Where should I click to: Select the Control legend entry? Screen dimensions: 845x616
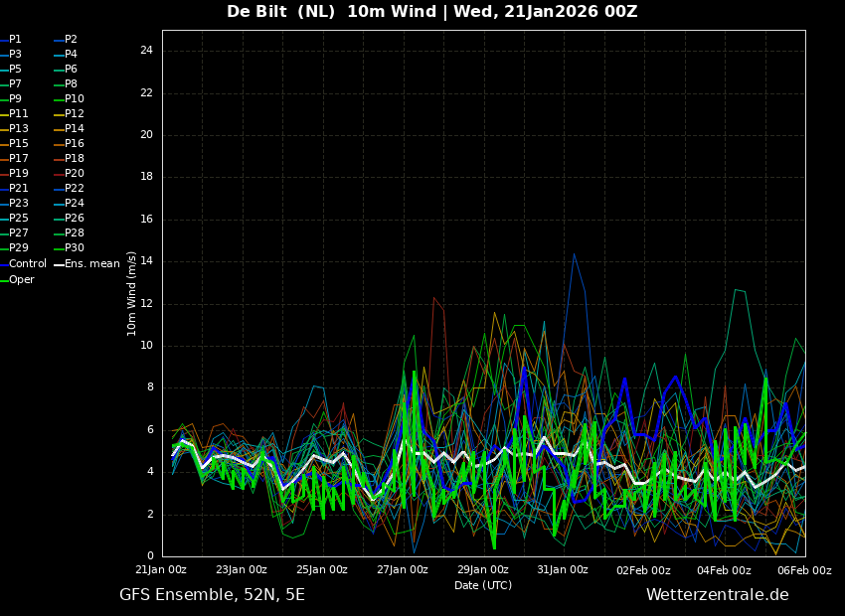point(27,264)
